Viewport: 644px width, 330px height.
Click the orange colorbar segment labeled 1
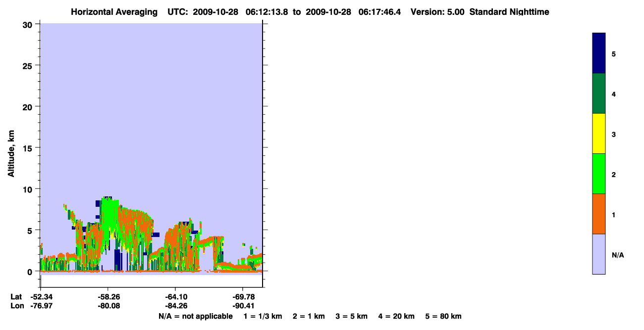pos(599,214)
